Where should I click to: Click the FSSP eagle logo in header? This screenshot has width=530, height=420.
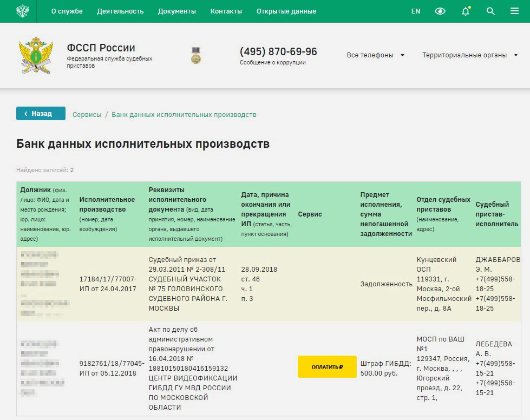[x=36, y=55]
